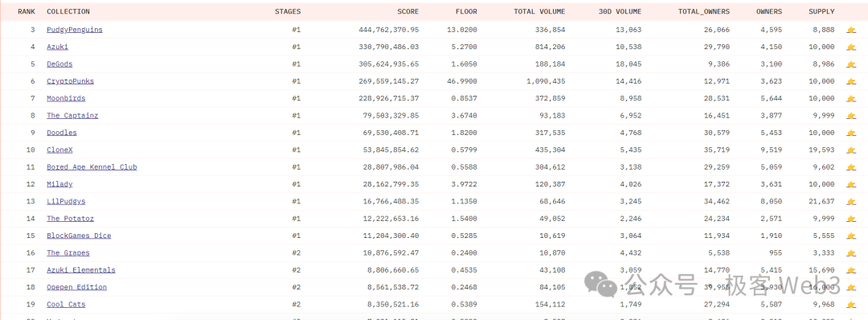Click the hand icon in Milady row
The width and height of the screenshot is (868, 320).
point(851,184)
